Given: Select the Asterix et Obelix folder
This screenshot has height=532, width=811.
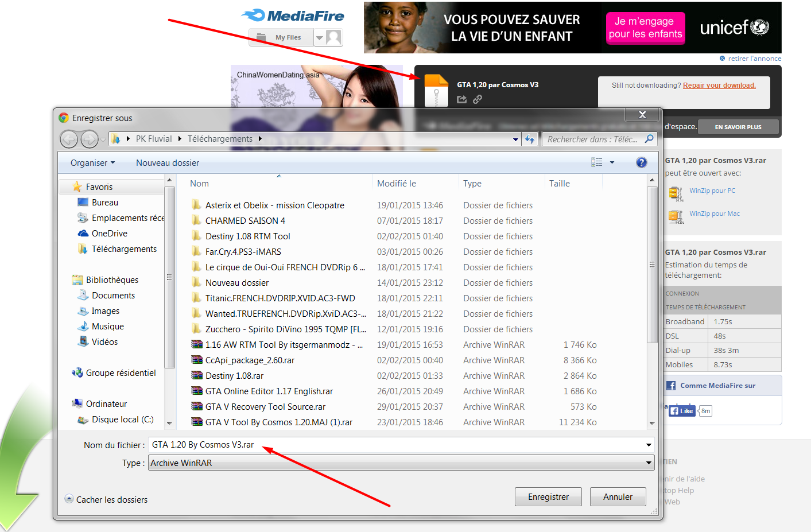Looking at the screenshot, I should pyautogui.click(x=275, y=205).
